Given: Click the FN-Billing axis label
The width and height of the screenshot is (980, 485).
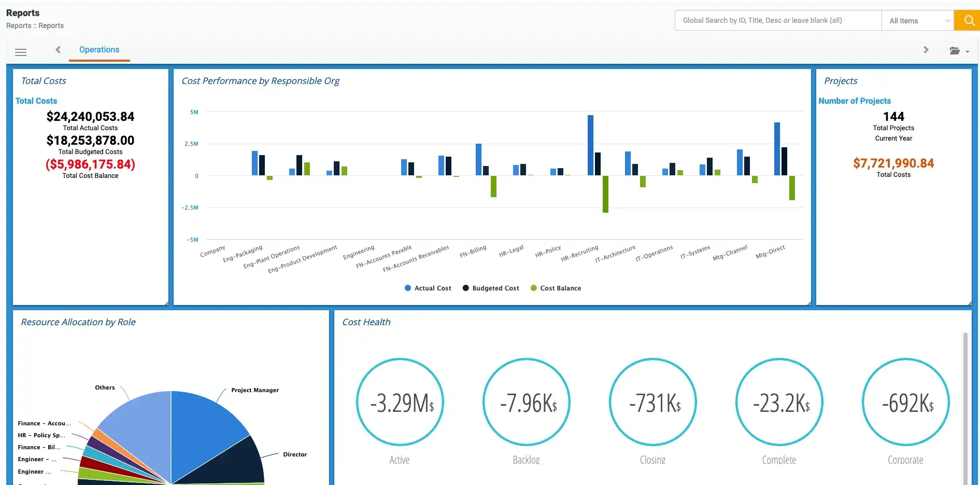Looking at the screenshot, I should tap(473, 252).
